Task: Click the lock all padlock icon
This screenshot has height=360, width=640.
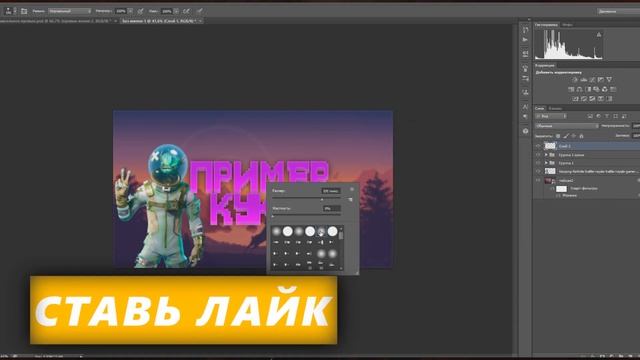Action: (x=582, y=136)
